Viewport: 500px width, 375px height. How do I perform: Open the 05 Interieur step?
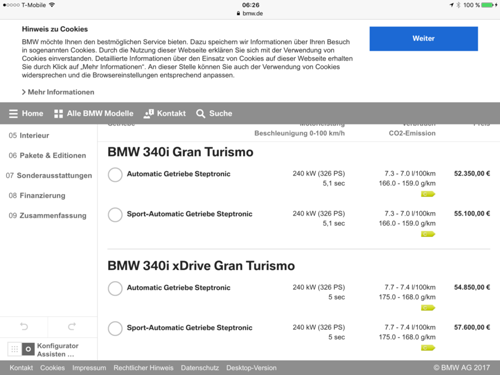click(29, 135)
